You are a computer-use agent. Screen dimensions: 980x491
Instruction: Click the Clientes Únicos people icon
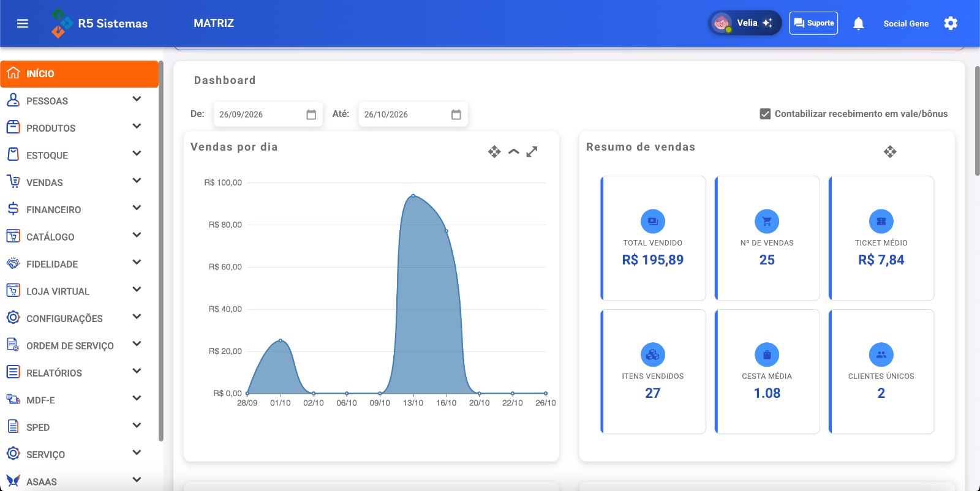(x=881, y=354)
